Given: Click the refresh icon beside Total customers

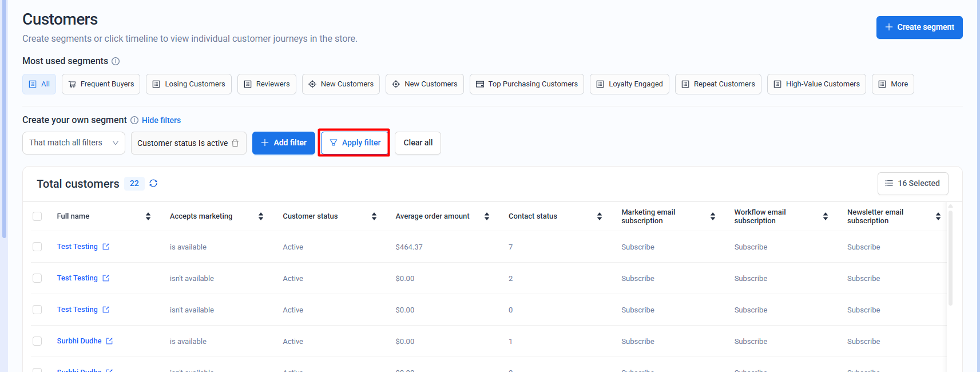Looking at the screenshot, I should [x=153, y=183].
